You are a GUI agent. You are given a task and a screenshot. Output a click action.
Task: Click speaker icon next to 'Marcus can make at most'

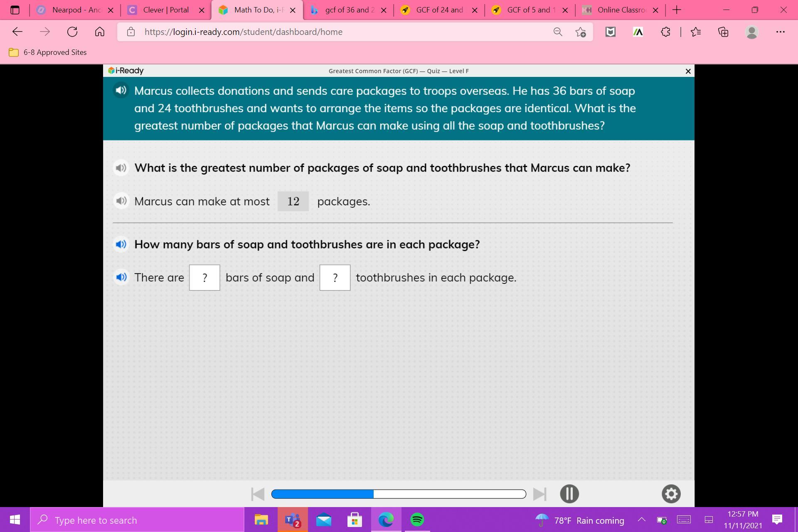[x=121, y=201]
